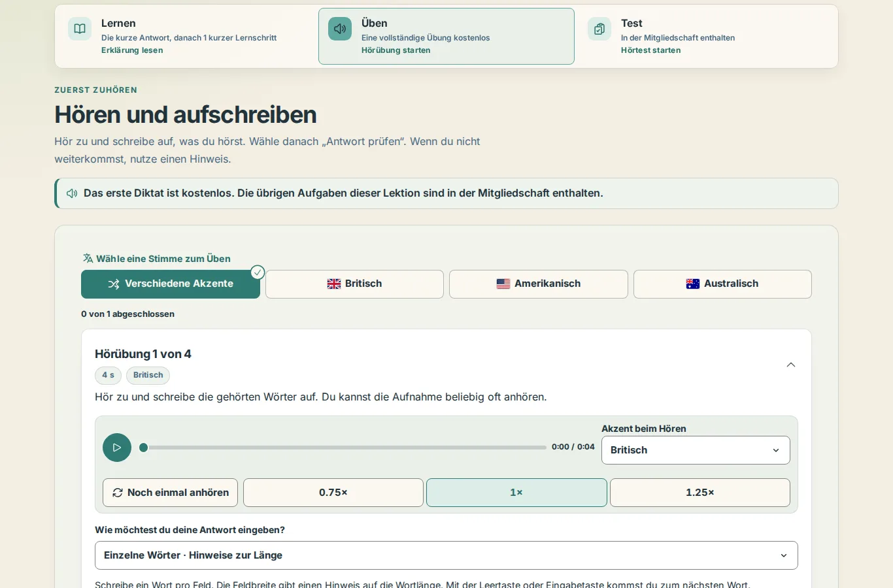Set playback speed to 0.75×
This screenshot has height=588, width=893.
(333, 493)
